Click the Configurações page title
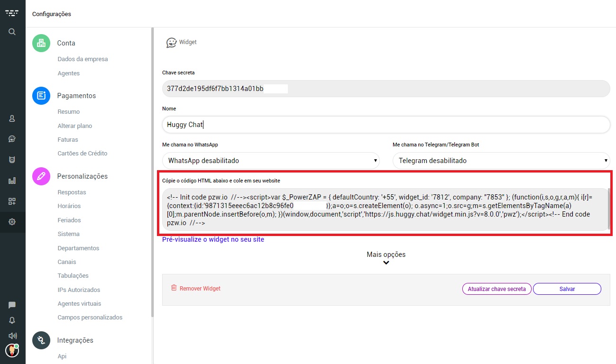 52,14
